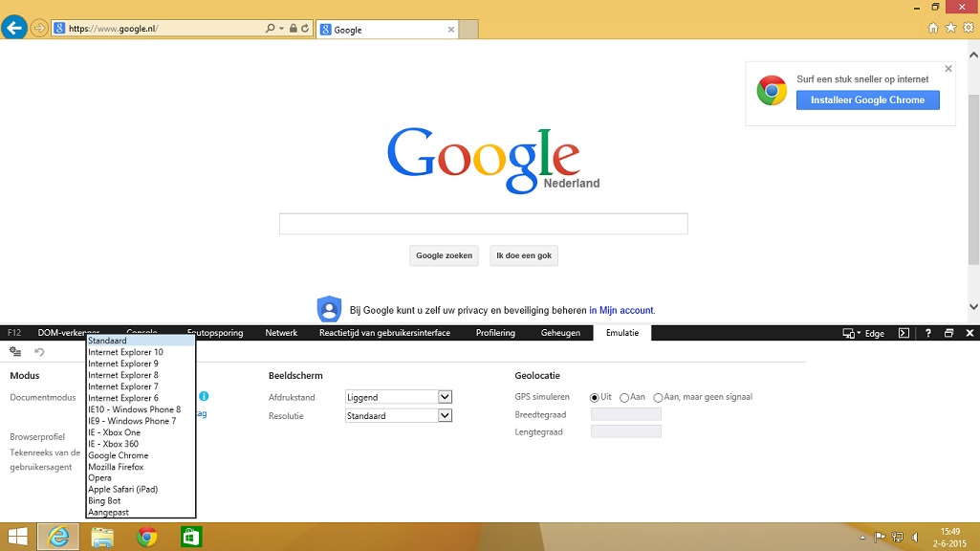
Task: Click the persist emulation settings icon
Action: pos(15,352)
